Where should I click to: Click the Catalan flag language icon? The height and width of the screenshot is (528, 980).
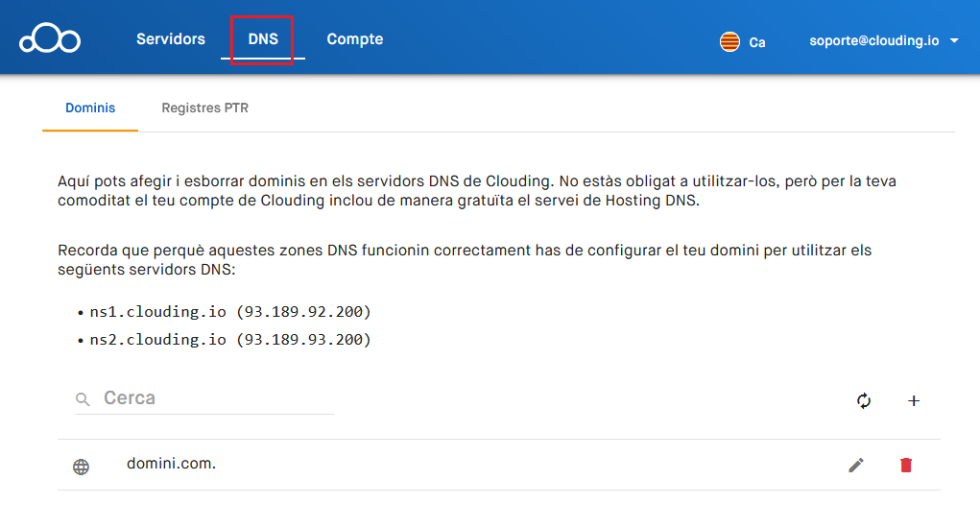pyautogui.click(x=729, y=42)
